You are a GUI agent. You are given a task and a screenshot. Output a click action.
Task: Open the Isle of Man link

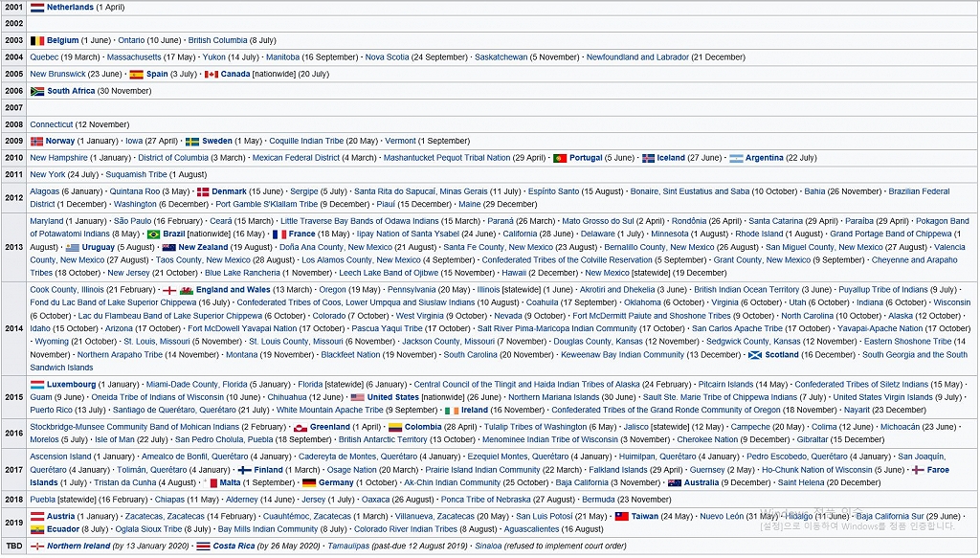pyautogui.click(x=115, y=440)
